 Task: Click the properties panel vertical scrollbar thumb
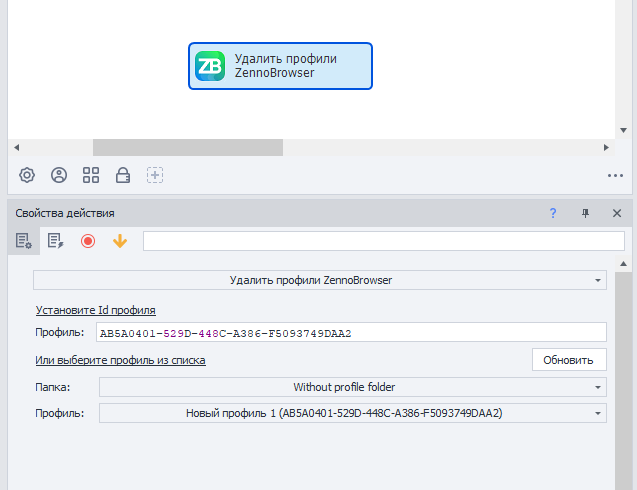click(623, 381)
